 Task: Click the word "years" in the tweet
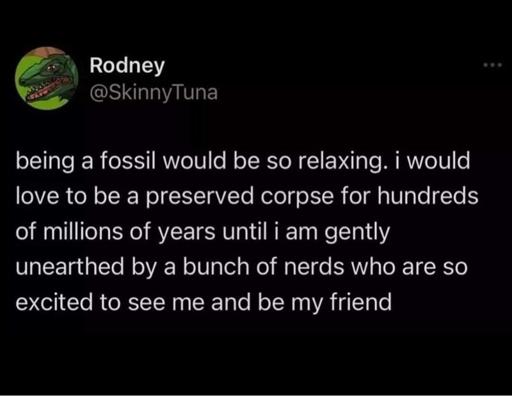186,233
